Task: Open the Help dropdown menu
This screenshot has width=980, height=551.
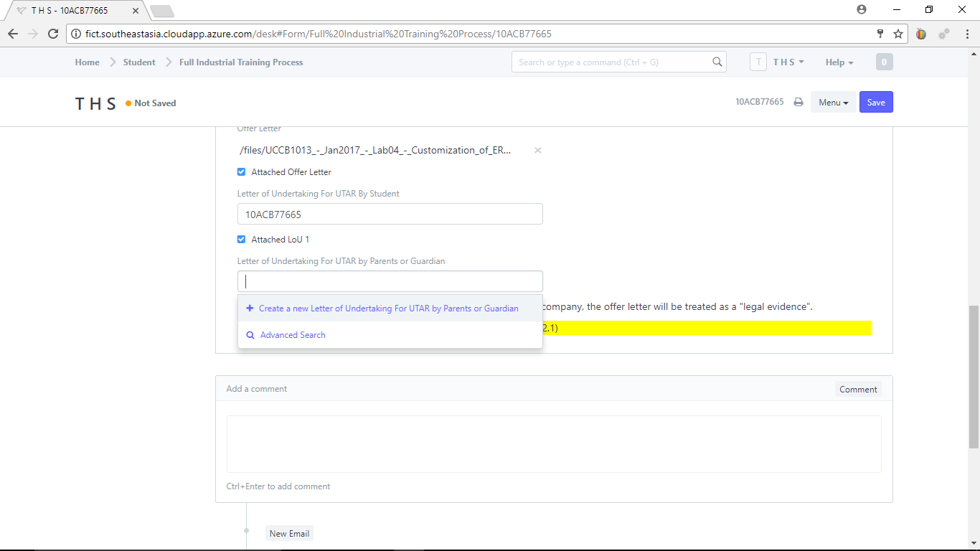Action: (839, 62)
